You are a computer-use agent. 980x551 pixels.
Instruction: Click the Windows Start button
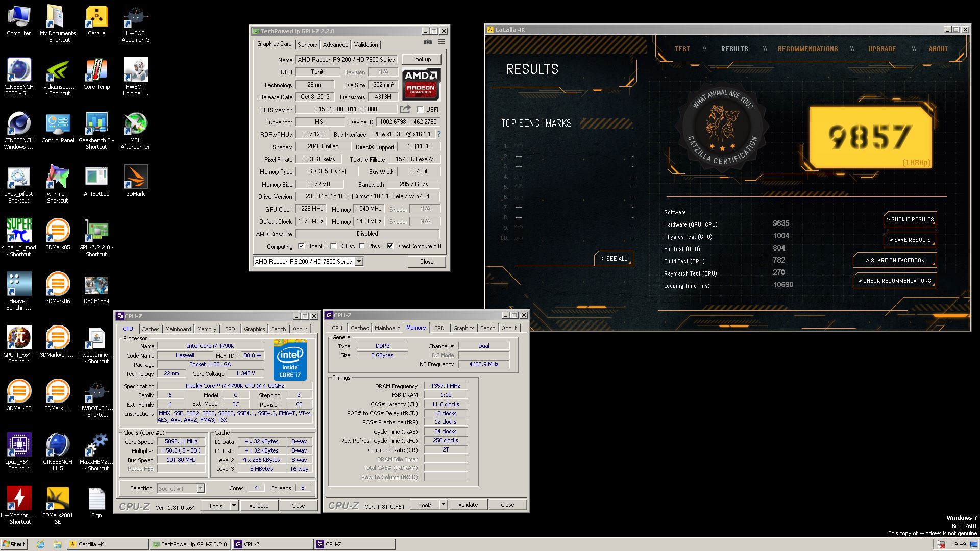14,544
